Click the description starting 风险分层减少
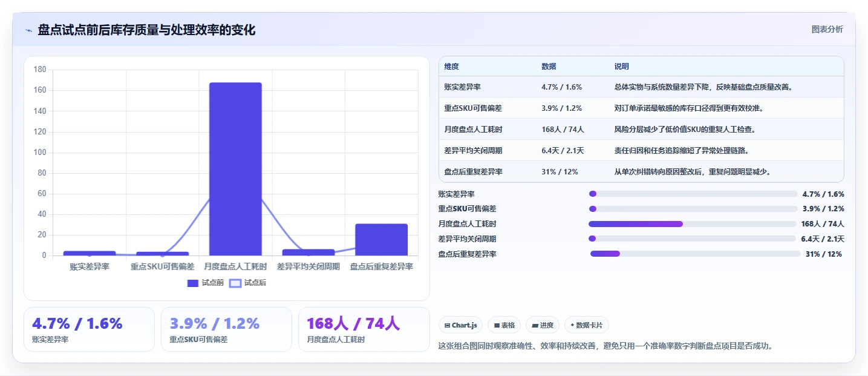Screen dimensions: 868x376 685,130
